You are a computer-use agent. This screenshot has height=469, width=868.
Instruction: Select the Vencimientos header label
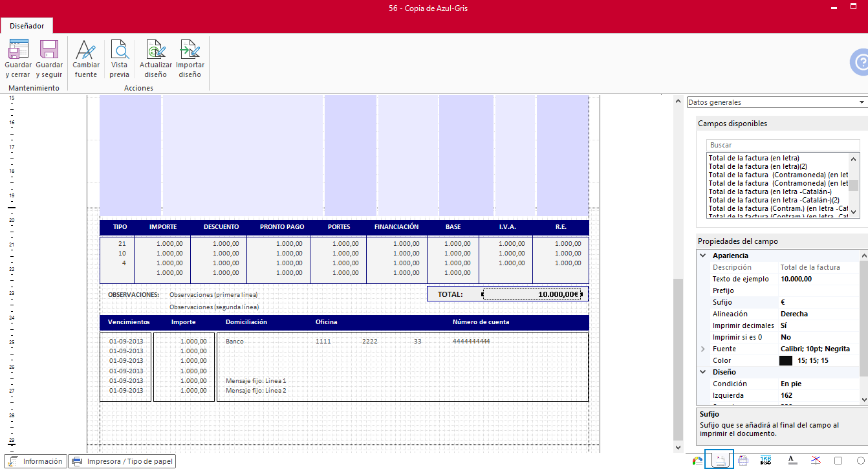(x=129, y=322)
